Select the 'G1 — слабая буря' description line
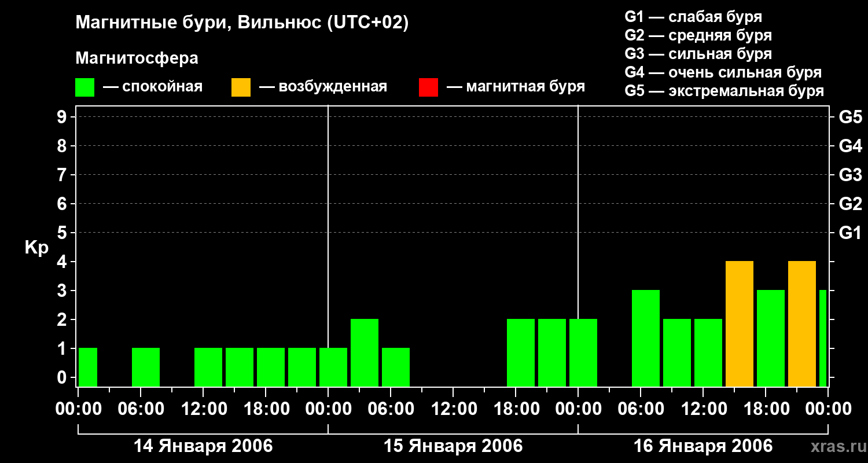 [693, 17]
